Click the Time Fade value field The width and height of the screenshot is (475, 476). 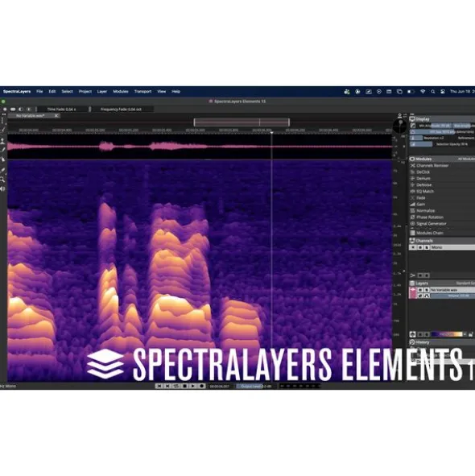click(62, 109)
